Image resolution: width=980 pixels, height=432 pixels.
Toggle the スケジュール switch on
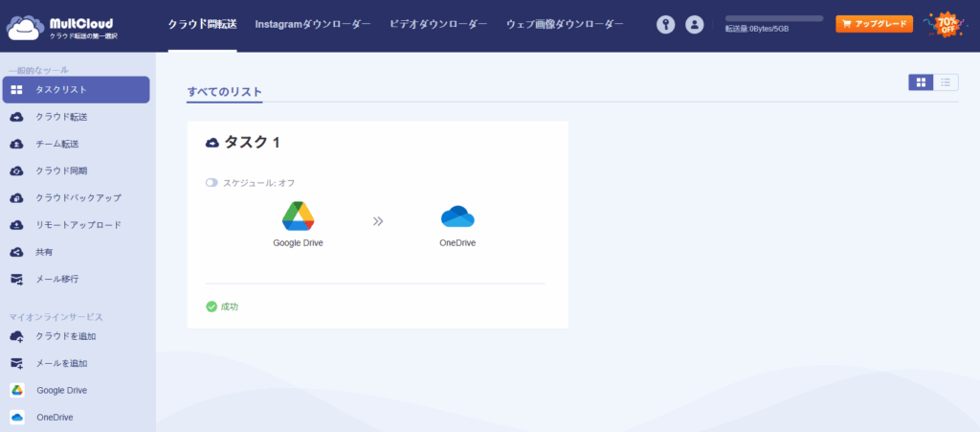click(212, 182)
